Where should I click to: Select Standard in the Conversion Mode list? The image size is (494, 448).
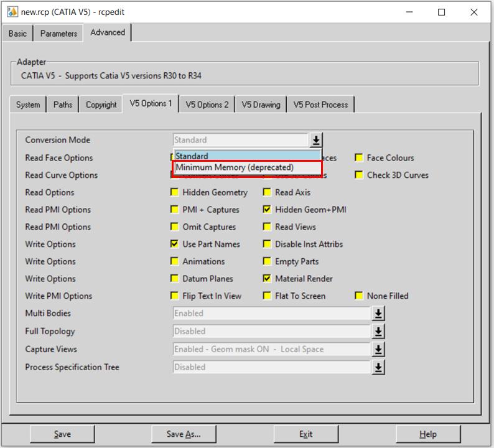click(x=248, y=156)
